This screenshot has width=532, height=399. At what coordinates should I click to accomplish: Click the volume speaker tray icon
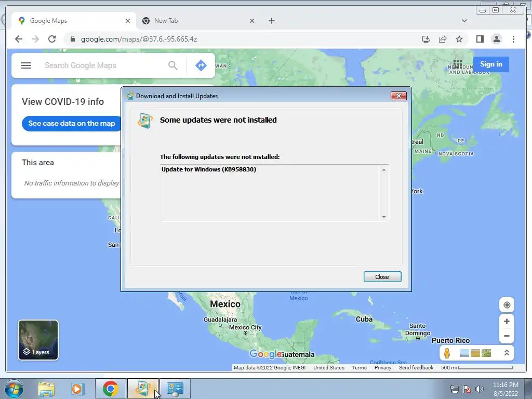point(480,389)
